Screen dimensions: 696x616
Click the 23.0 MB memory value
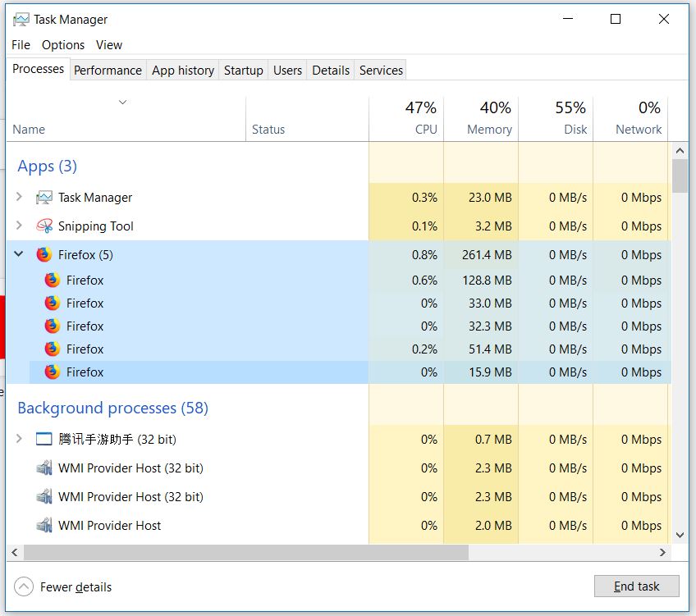(x=490, y=198)
